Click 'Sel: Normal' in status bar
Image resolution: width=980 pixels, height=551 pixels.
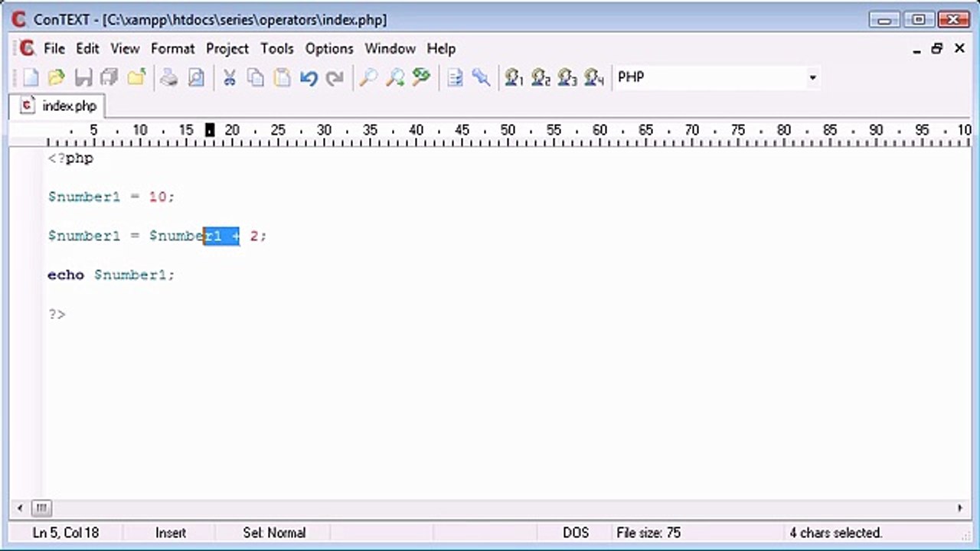(x=274, y=533)
